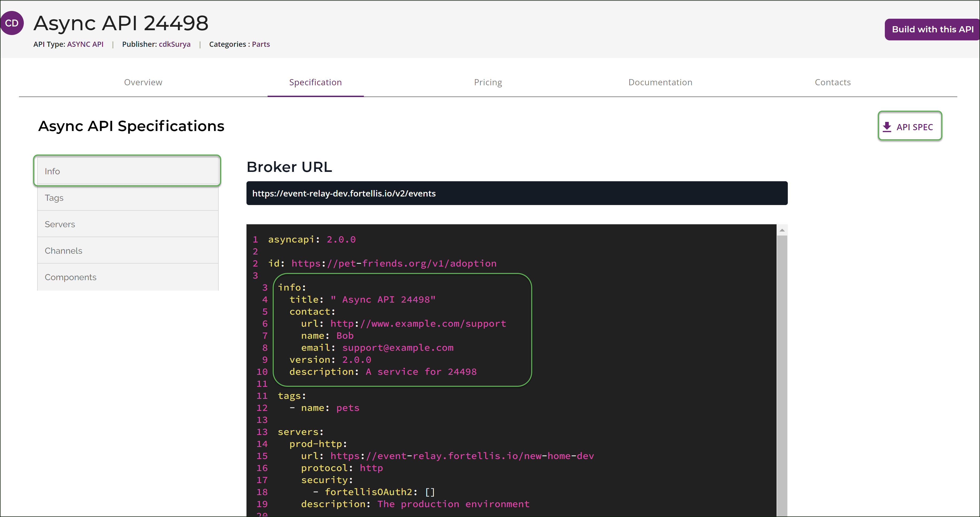This screenshot has width=980, height=517.
Task: Click the CD publisher avatar icon
Action: 12,23
